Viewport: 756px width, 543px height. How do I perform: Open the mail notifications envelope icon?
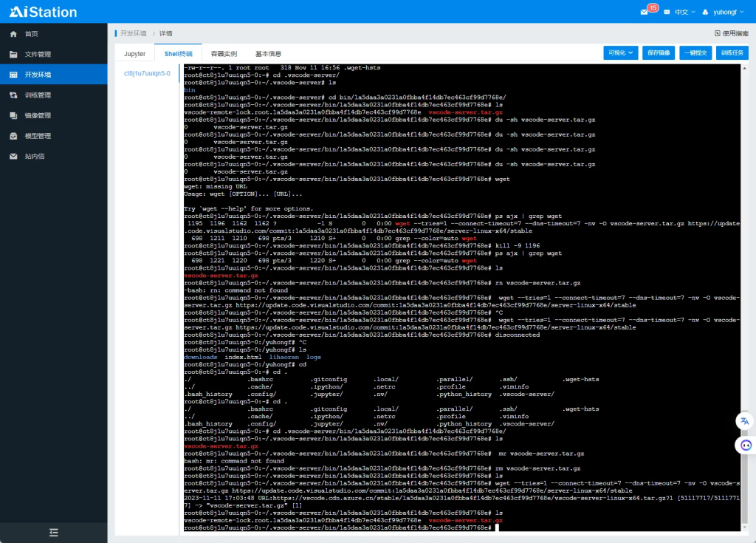pos(645,12)
